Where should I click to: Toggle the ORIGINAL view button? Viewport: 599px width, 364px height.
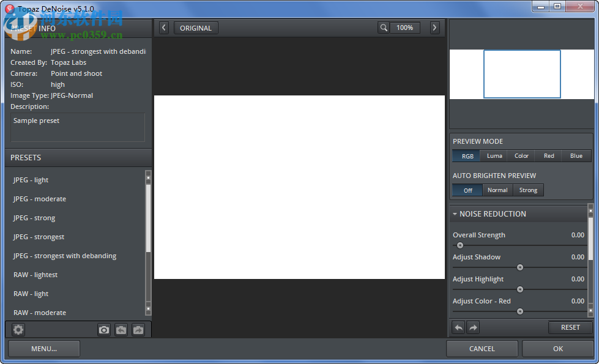point(196,28)
